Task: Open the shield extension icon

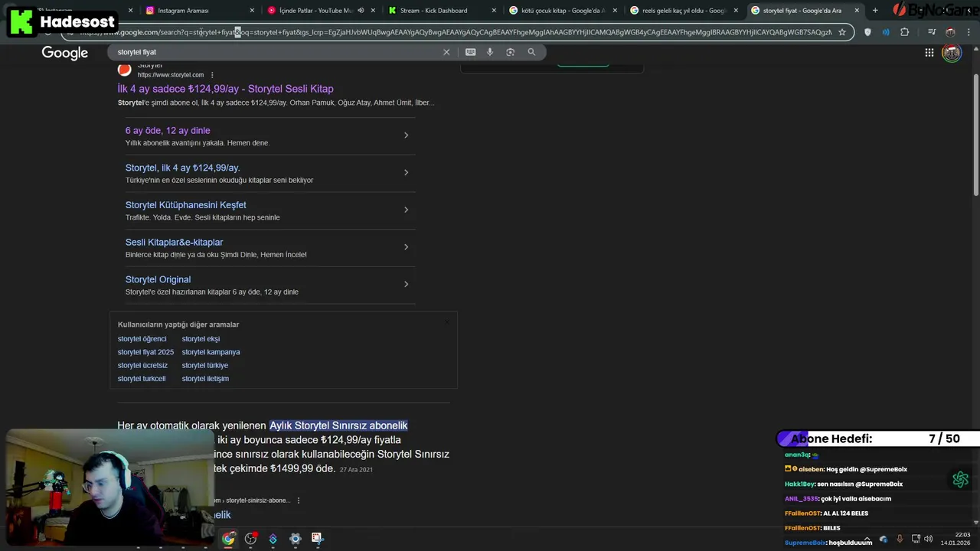Action: [x=867, y=32]
